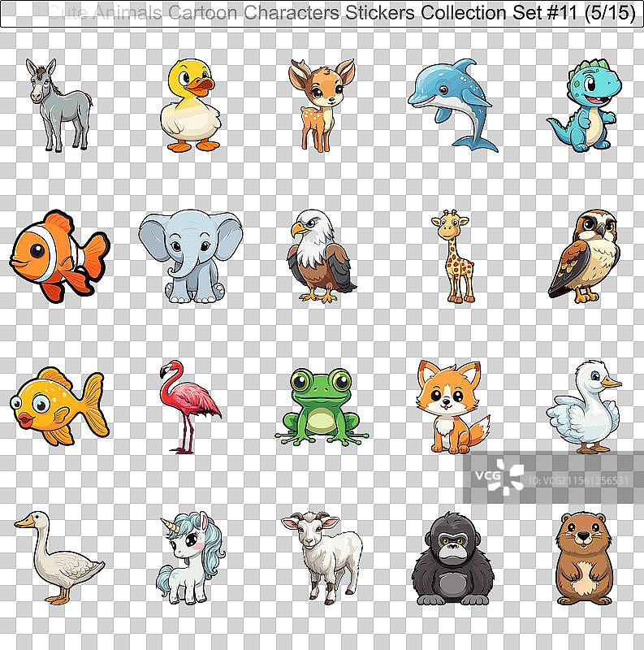Viewport: 644px width, 650px height.
Task: Pick the blue-maned unicorn sticker
Action: (x=188, y=557)
